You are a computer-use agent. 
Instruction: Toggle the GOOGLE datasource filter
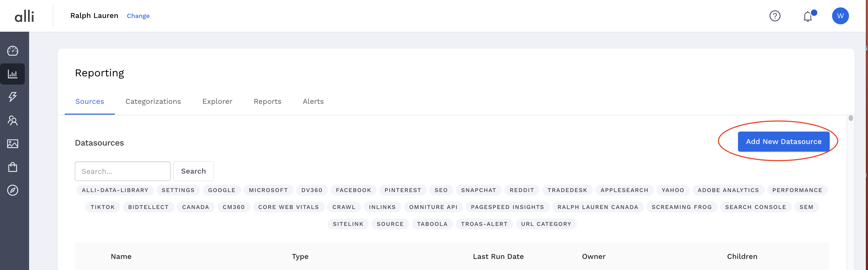click(x=222, y=190)
